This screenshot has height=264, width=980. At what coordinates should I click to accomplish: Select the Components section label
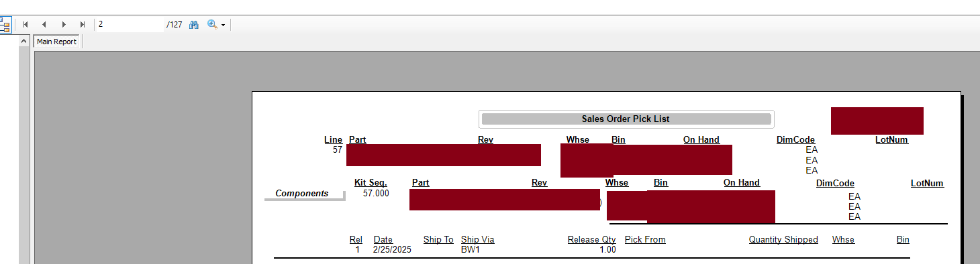[x=302, y=193]
